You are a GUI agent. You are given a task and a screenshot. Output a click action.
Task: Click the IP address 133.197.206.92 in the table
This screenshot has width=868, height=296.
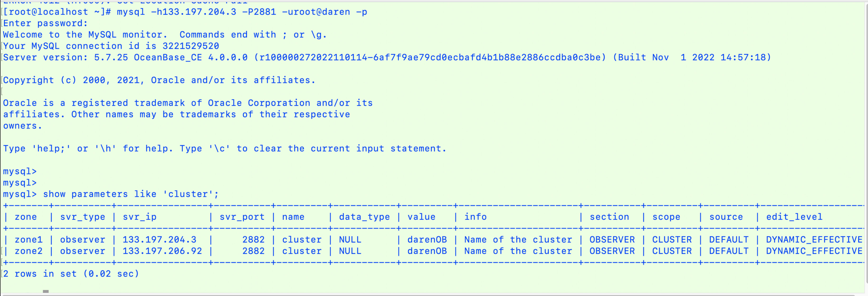[162, 251]
